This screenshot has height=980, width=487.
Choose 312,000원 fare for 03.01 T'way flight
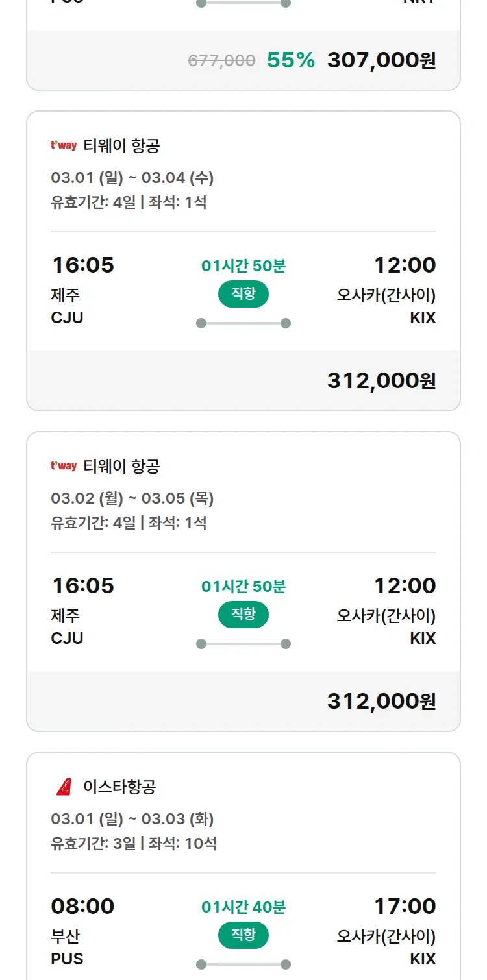point(381,381)
